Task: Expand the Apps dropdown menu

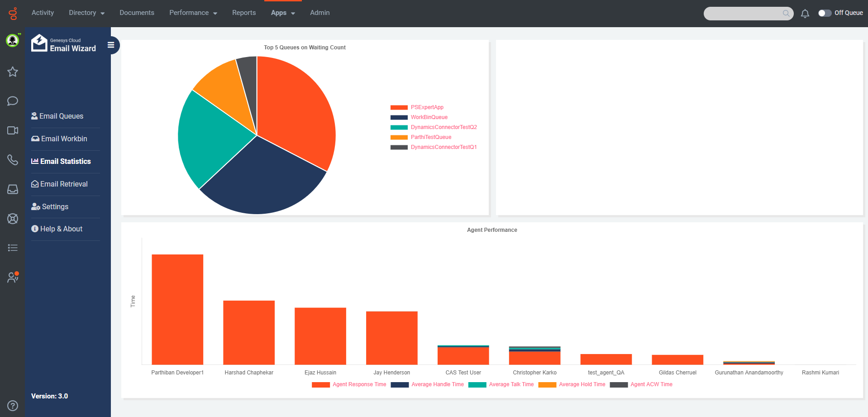Action: pos(283,13)
